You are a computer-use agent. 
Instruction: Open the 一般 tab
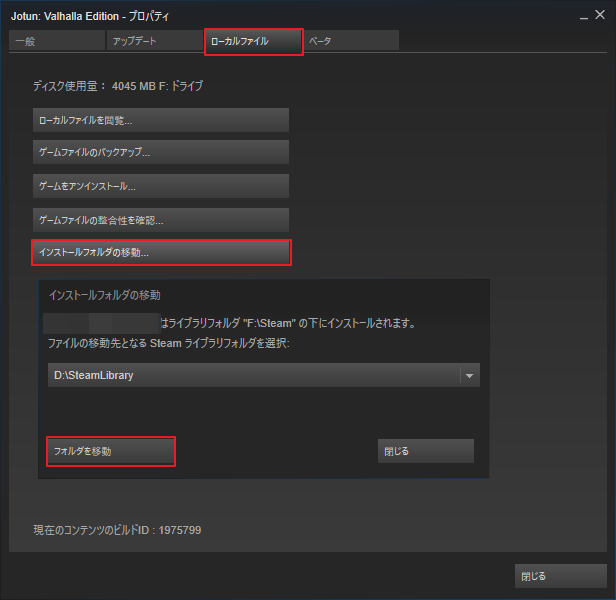pos(56,41)
